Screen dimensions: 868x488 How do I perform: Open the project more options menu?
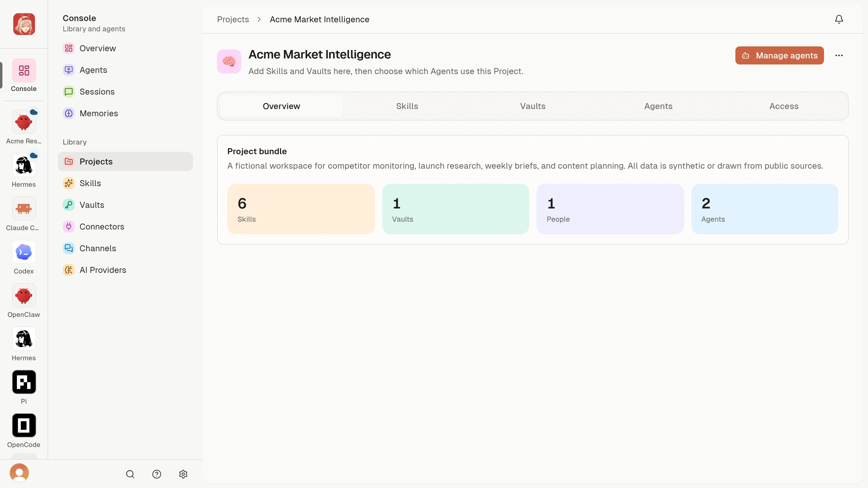[839, 55]
